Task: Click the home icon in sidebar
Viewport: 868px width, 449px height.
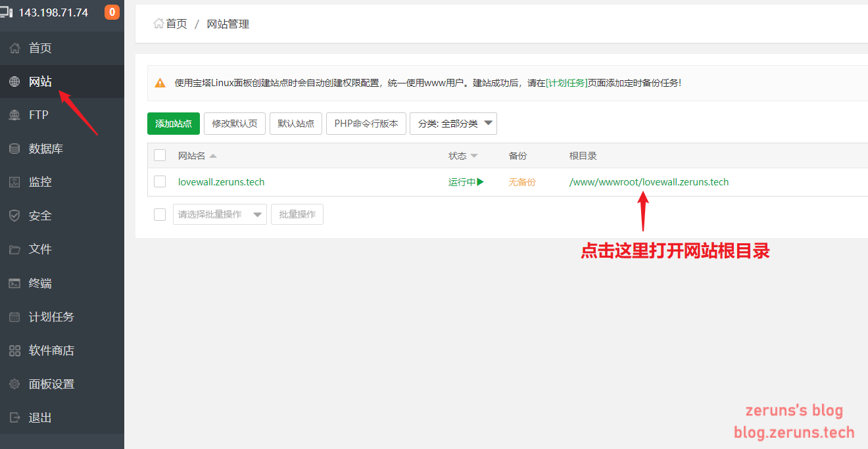Action: [x=14, y=48]
